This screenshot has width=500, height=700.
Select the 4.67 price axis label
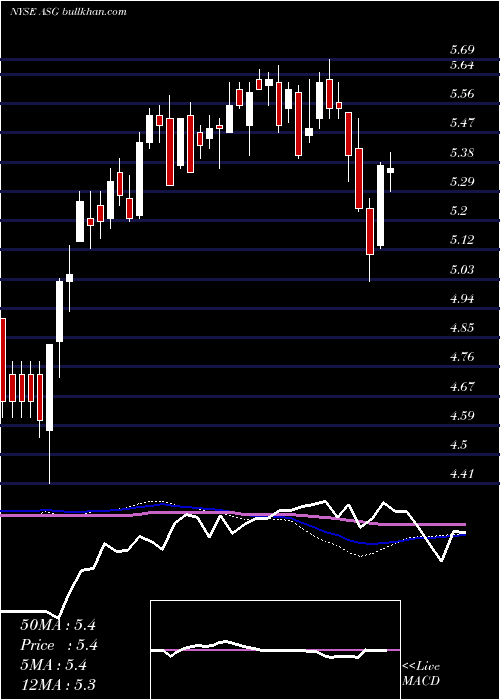tap(462, 387)
